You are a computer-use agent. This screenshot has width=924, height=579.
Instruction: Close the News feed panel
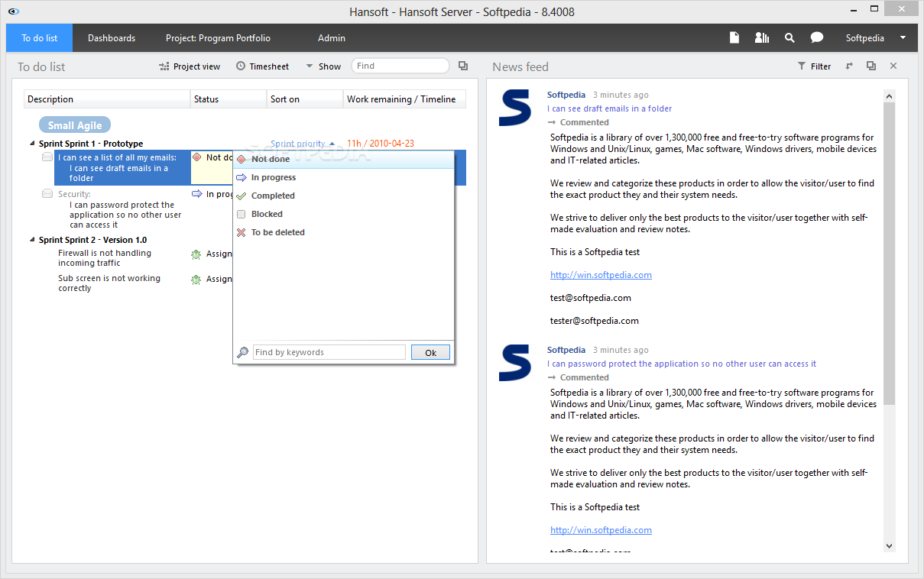pyautogui.click(x=893, y=66)
